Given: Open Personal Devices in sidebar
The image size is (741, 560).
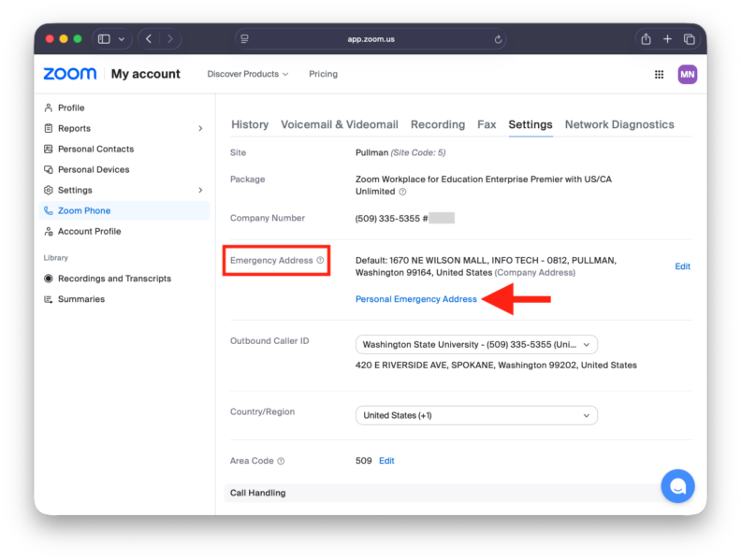Looking at the screenshot, I should click(x=94, y=169).
